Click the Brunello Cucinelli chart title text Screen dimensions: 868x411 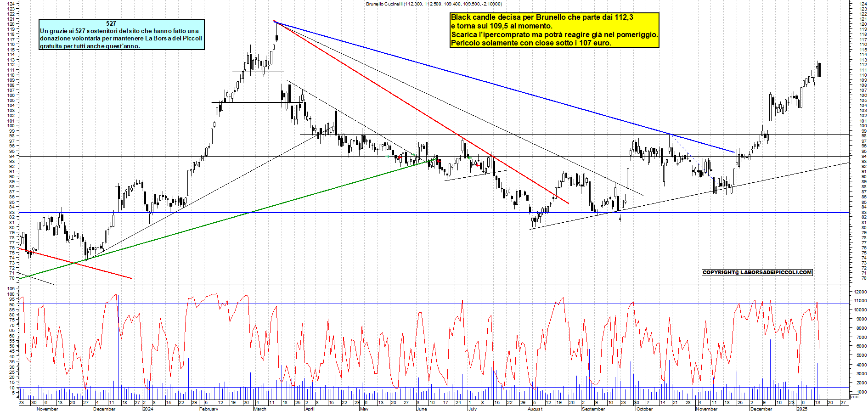tap(434, 4)
